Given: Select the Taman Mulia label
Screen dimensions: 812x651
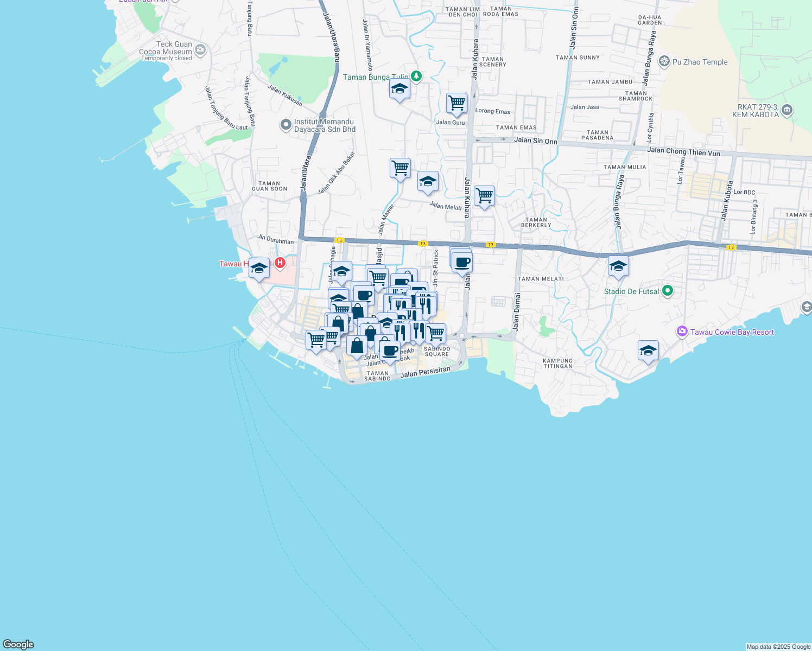Looking at the screenshot, I should (625, 167).
